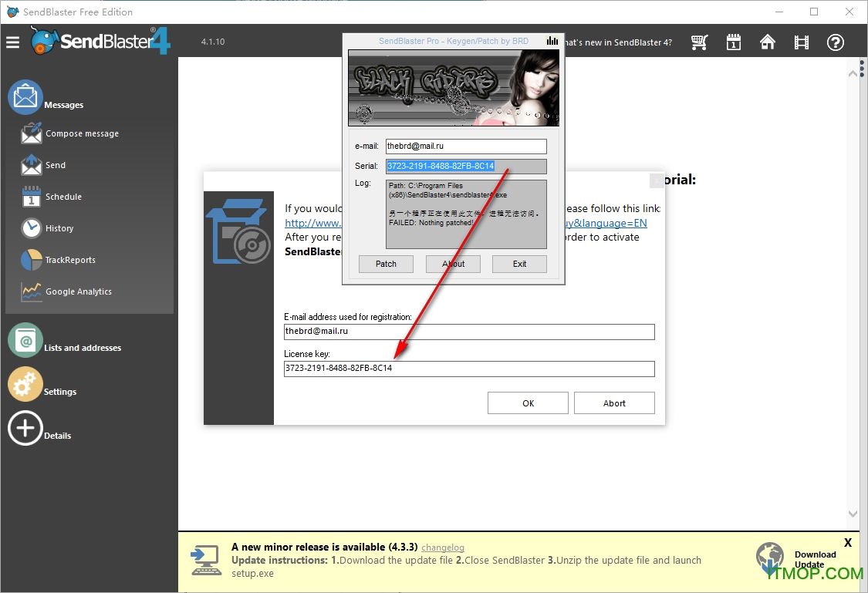Open the hamburger menu next to SendBlaster logo
Viewport: 868px width, 593px height.
[x=12, y=42]
